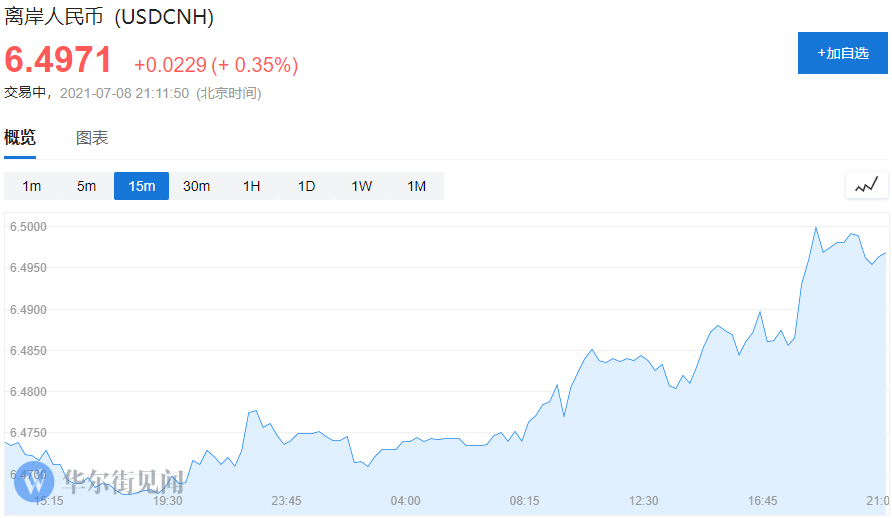Add USDCNH to watchlist with +加自选
This screenshot has width=892, height=518.
pyautogui.click(x=842, y=53)
